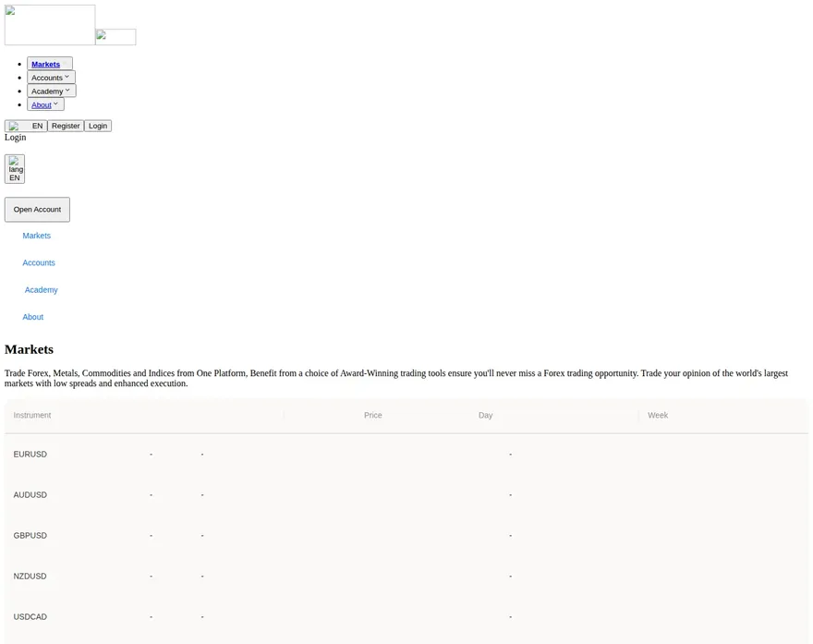The width and height of the screenshot is (813, 644).
Task: Expand the Accounts dropdown menu
Action: pyautogui.click(x=52, y=78)
